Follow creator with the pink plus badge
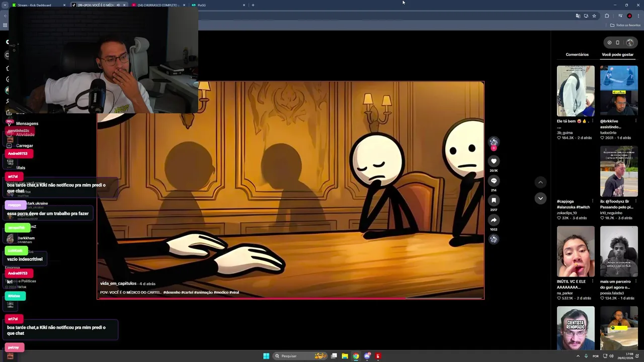Screen dimensions: 644x362 494,148
